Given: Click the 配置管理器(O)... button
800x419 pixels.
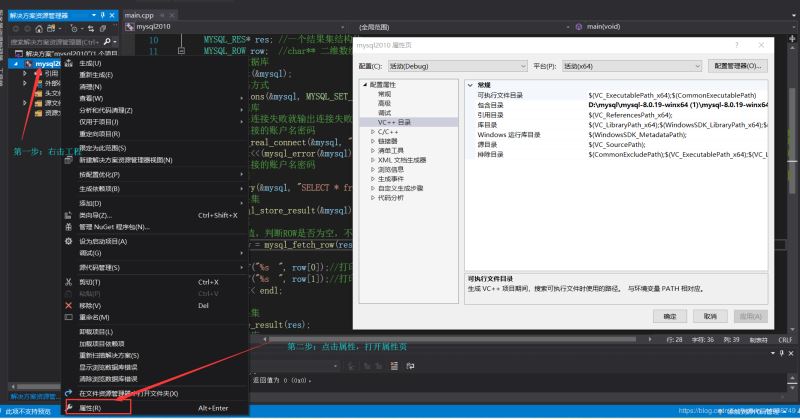Looking at the screenshot, I should pyautogui.click(x=738, y=66).
